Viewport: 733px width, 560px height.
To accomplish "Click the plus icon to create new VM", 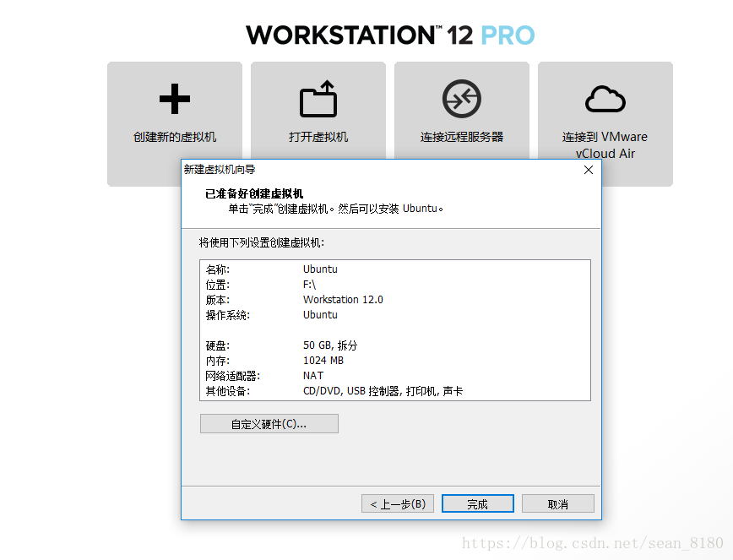I will [175, 99].
